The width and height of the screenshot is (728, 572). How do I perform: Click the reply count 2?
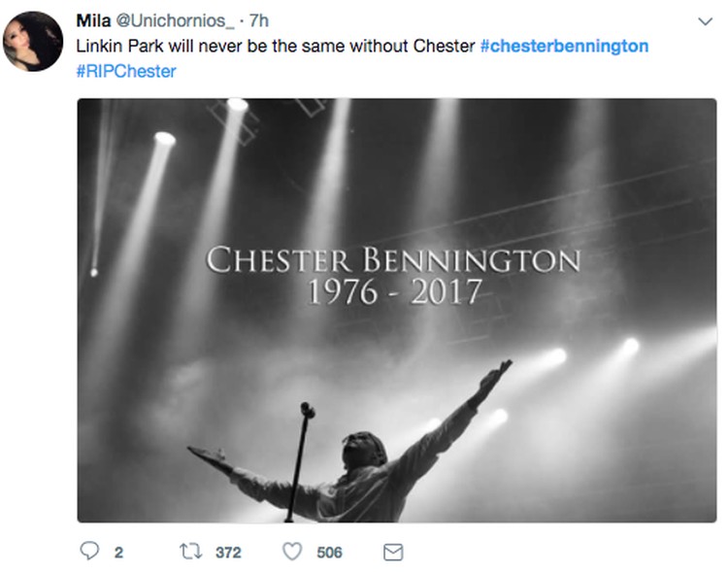point(118,552)
